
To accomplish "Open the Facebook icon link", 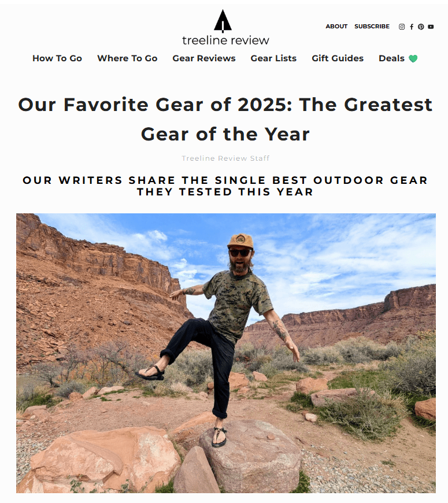I will (412, 27).
